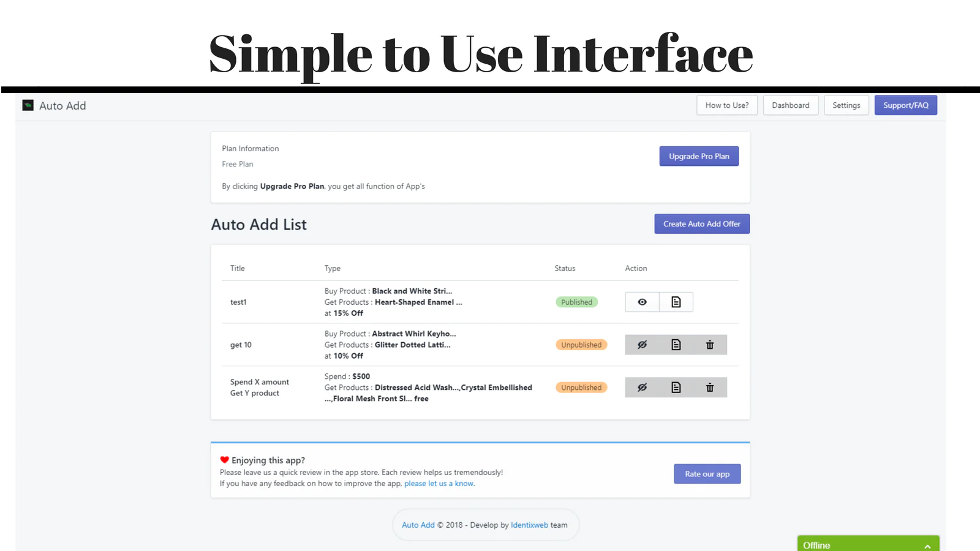Expand the Offline chat widget chevron
This screenshot has width=980, height=551.
coord(927,546)
